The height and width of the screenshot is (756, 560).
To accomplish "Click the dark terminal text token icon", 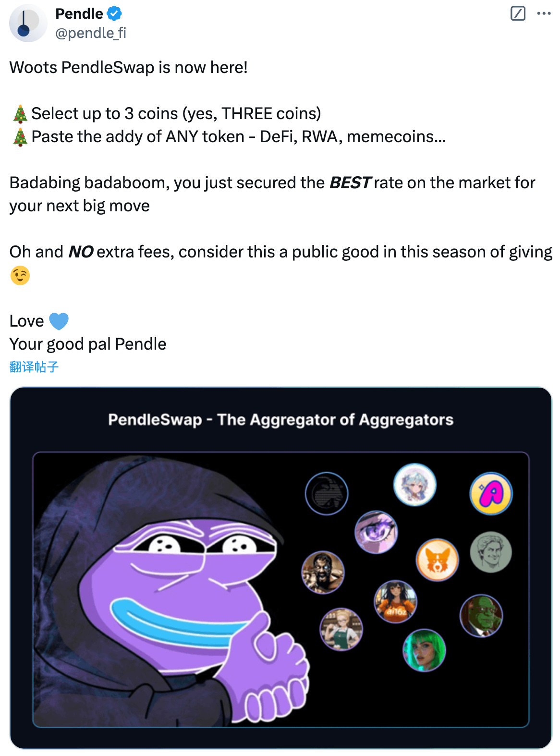I will click(327, 493).
